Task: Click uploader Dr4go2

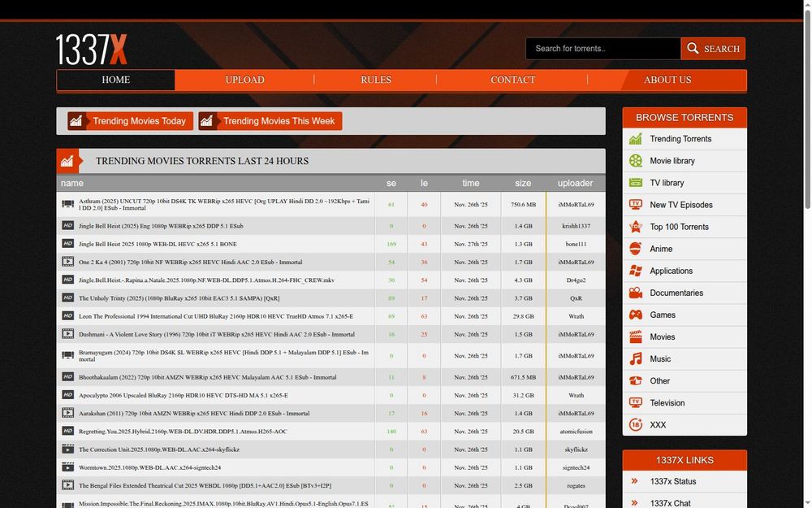Action: [x=576, y=280]
